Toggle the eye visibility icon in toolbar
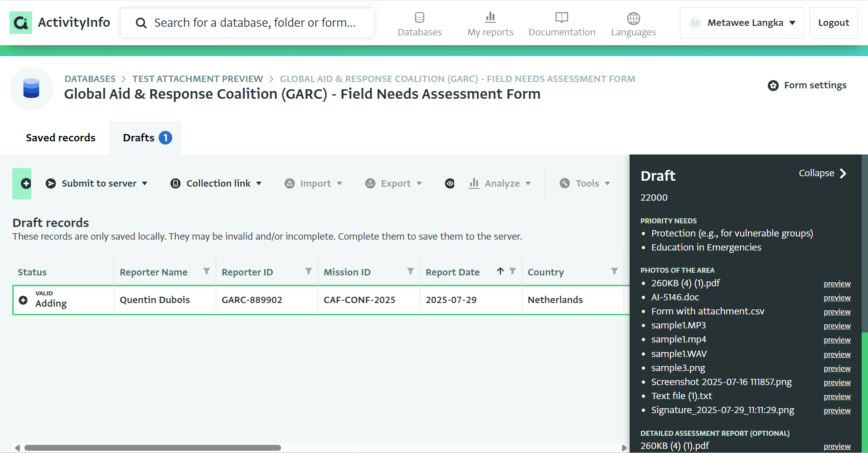The height and width of the screenshot is (453, 868). point(449,183)
